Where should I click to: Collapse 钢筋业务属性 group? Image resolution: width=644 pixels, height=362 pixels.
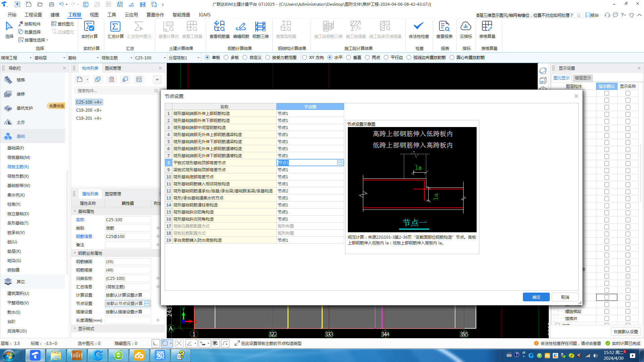tap(75, 253)
